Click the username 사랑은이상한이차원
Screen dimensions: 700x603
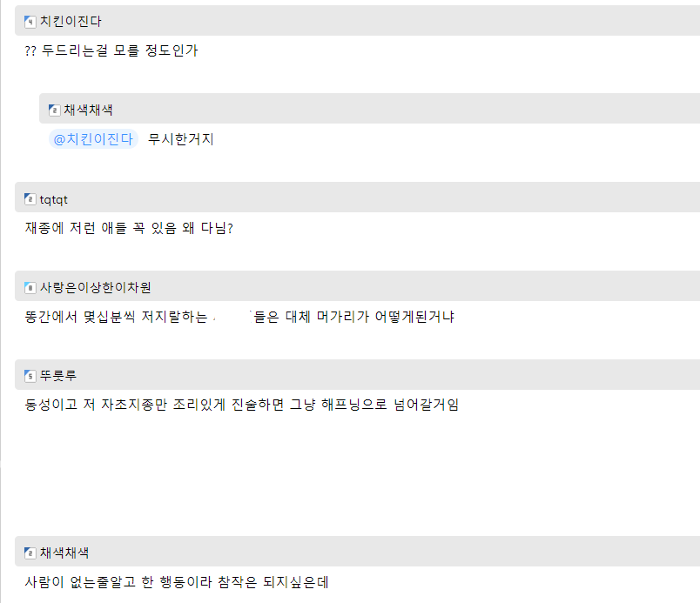(95, 288)
